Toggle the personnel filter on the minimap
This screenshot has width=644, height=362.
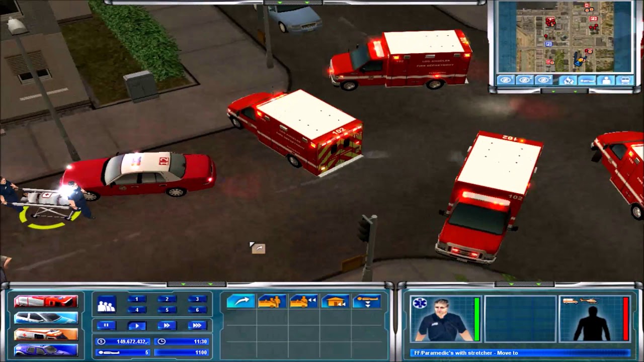[x=606, y=80]
